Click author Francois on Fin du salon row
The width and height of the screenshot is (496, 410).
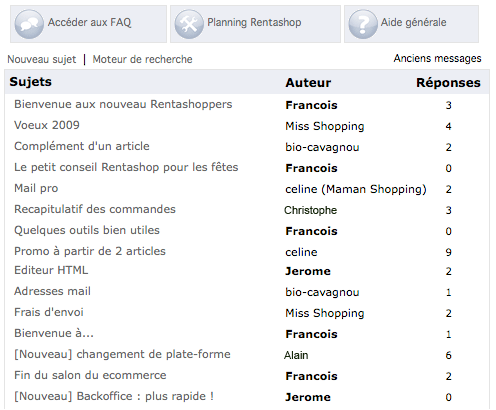[311, 376]
